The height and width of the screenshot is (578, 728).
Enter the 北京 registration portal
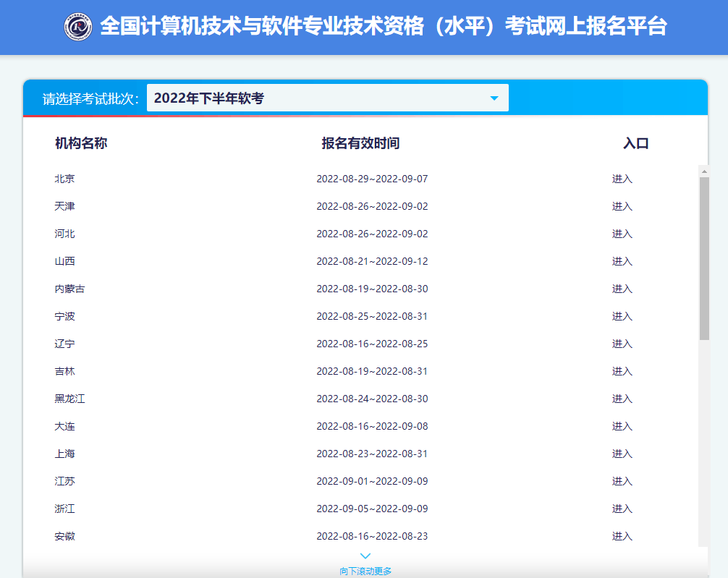coord(622,179)
